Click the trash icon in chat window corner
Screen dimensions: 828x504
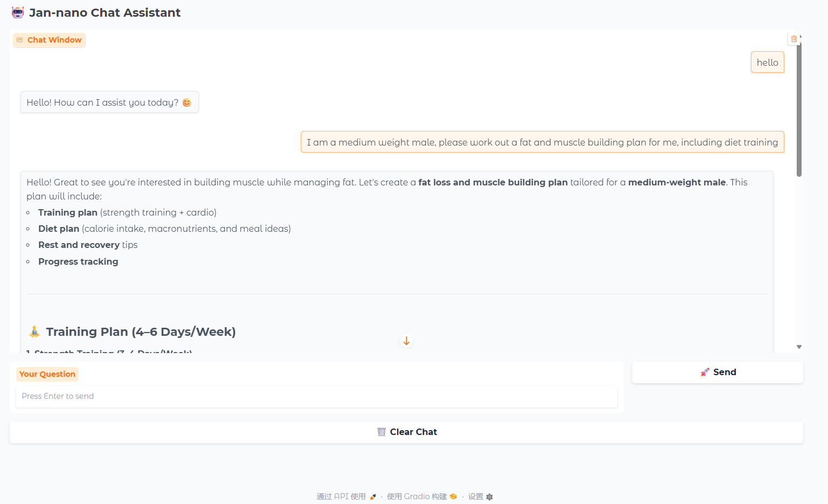[793, 39]
